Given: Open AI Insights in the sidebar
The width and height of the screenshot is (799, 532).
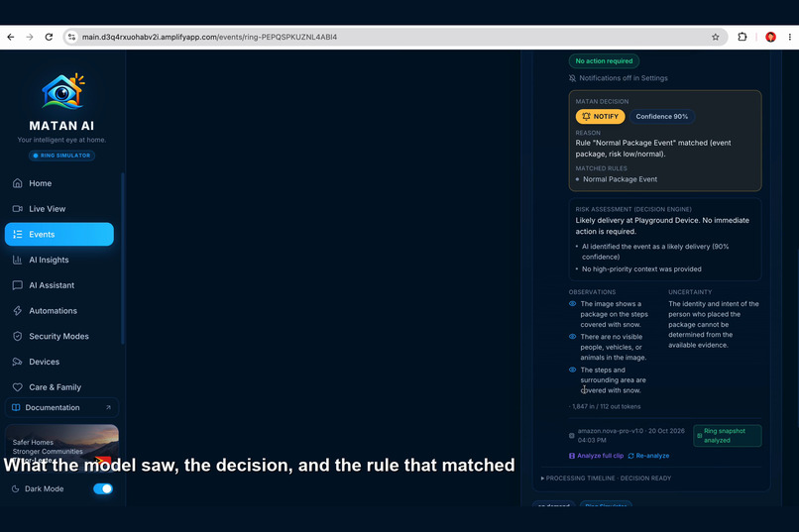Looking at the screenshot, I should [59, 260].
